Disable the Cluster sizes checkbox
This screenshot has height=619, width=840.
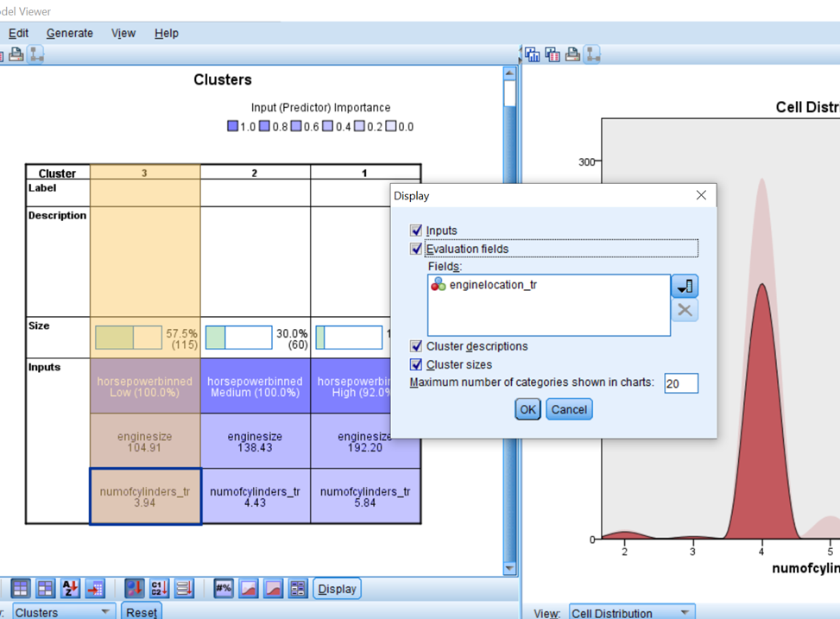(416, 364)
